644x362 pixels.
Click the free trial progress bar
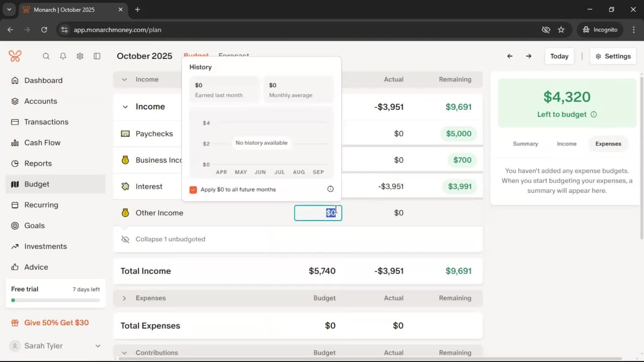coord(56,300)
